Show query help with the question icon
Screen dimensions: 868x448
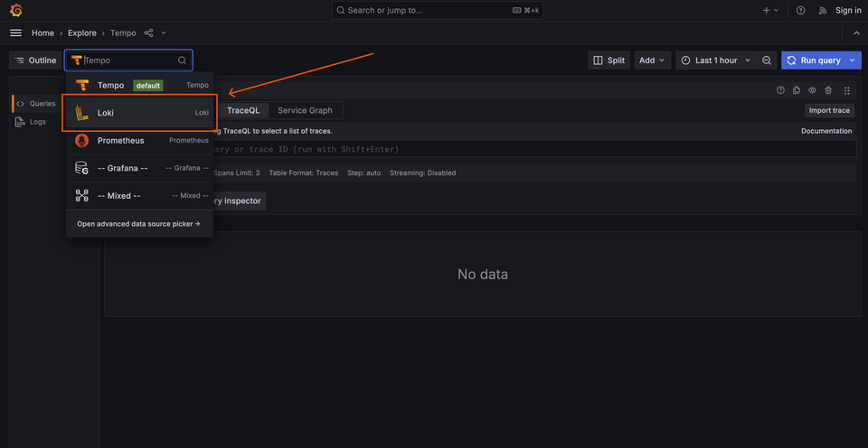[780, 90]
